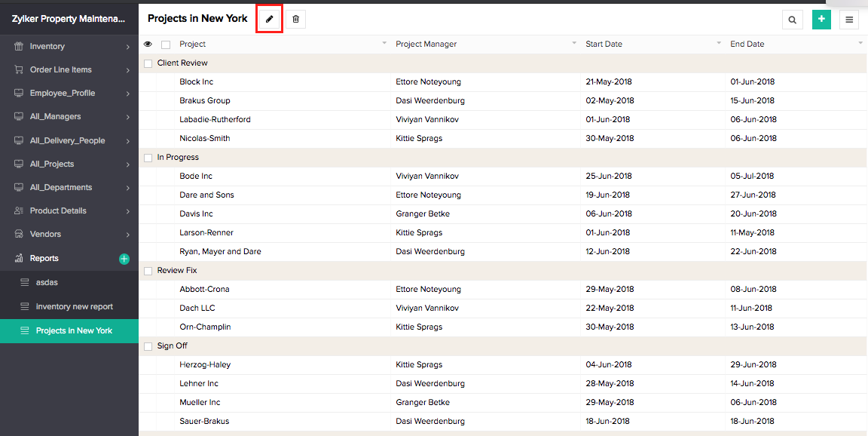Click the Inventory sidebar icon
Image resolution: width=868 pixels, height=436 pixels.
coord(19,47)
